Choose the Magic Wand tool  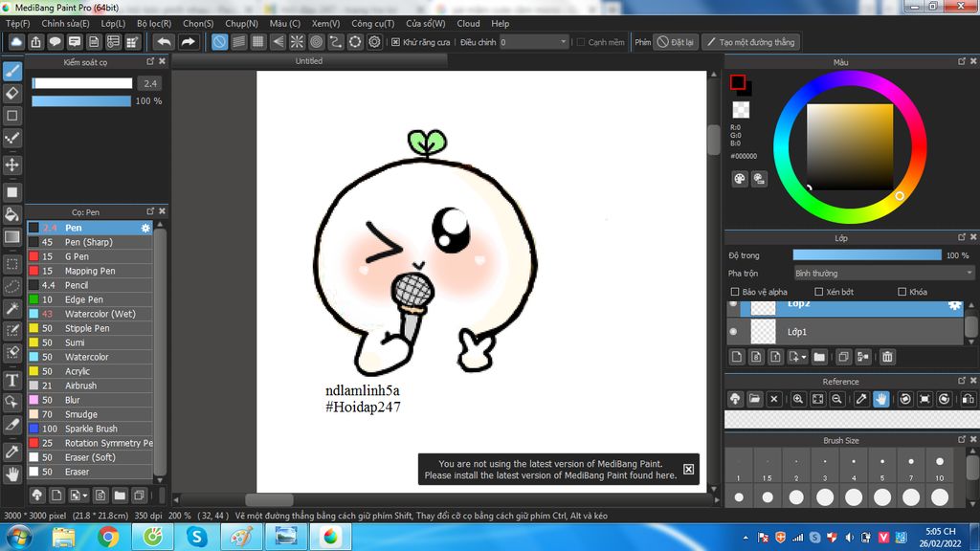pos(12,308)
